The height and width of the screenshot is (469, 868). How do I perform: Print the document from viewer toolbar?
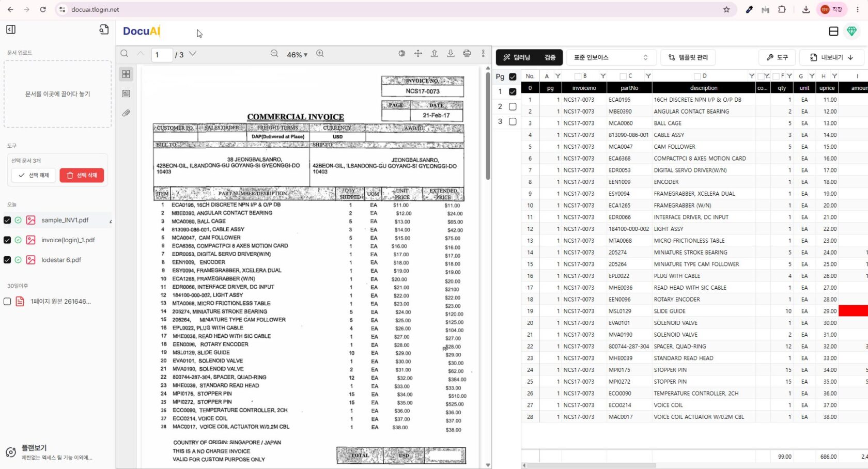467,54
